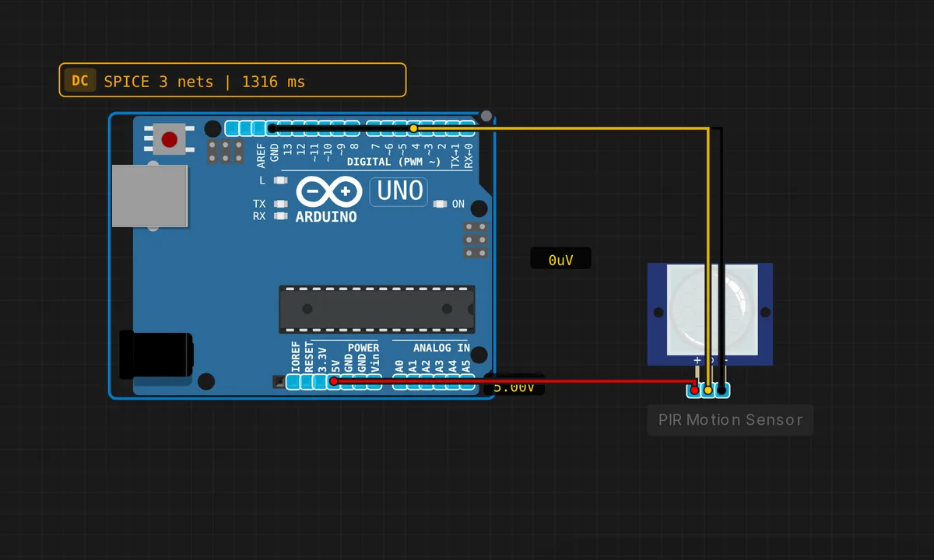This screenshot has height=560, width=934.
Task: Click the PIR sensor output pin with yellow wire
Action: point(708,390)
